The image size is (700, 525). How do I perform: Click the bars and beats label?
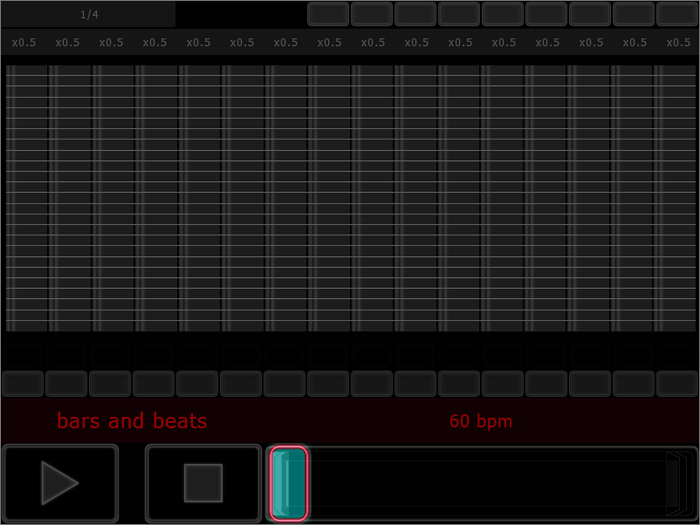pos(132,421)
